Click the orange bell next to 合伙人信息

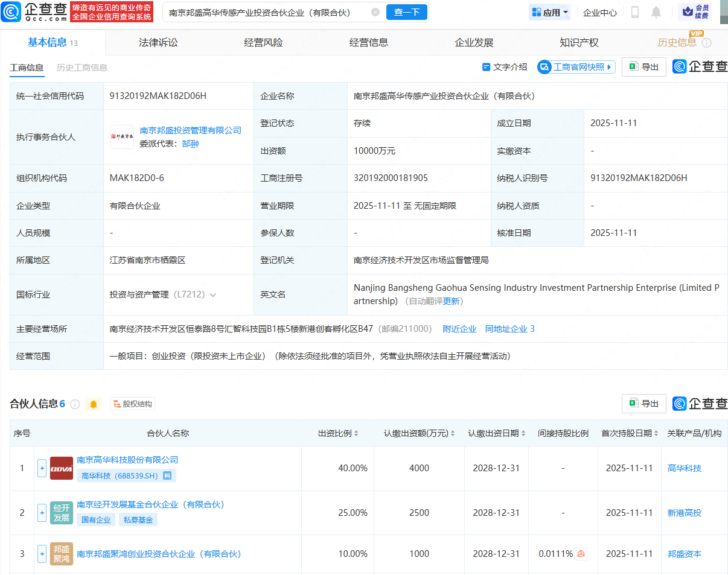coord(94,404)
